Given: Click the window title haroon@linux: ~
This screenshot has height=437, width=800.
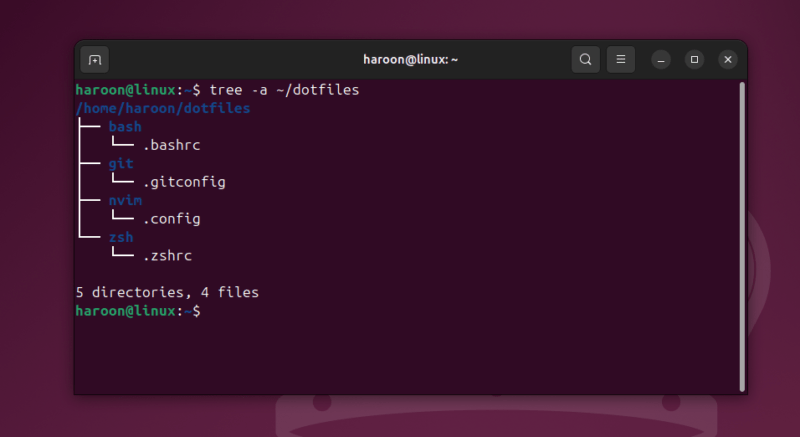Looking at the screenshot, I should tap(410, 60).
